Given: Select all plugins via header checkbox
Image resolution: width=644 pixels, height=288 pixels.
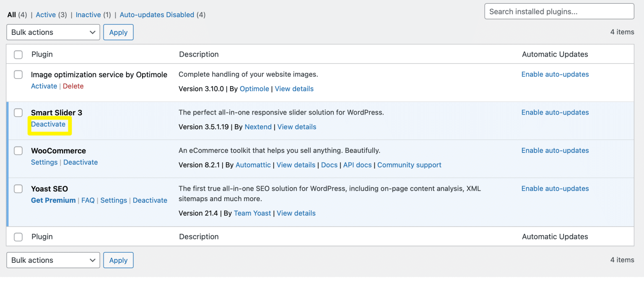Looking at the screenshot, I should [18, 55].
